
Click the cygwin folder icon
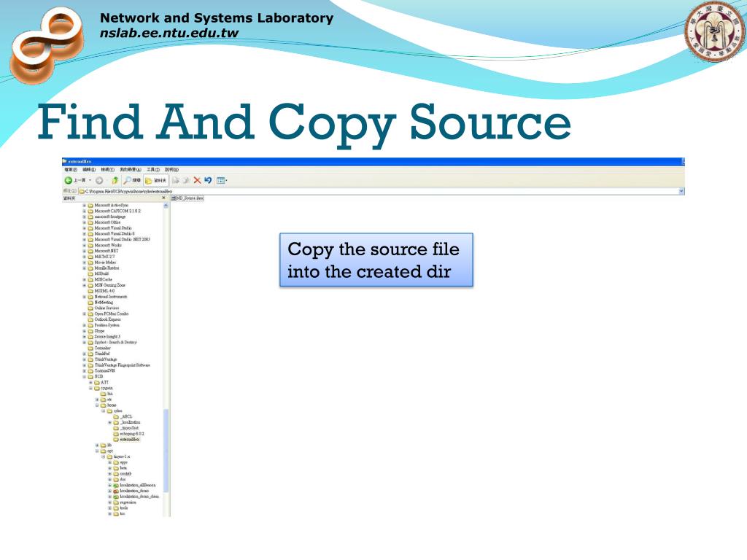(97, 388)
